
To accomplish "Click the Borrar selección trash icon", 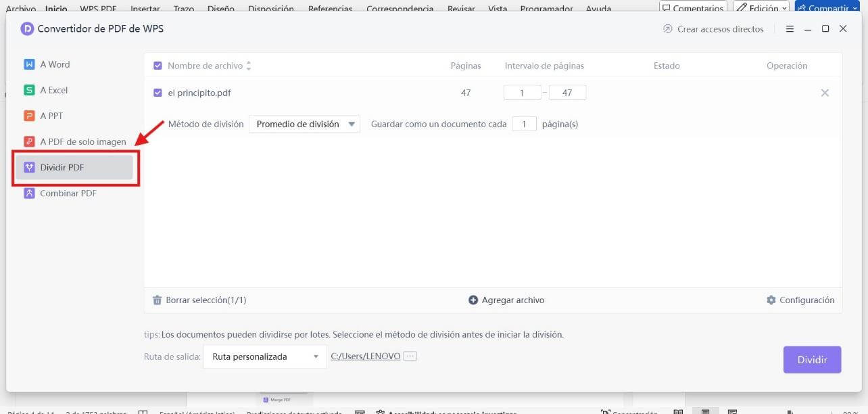I will tap(157, 300).
